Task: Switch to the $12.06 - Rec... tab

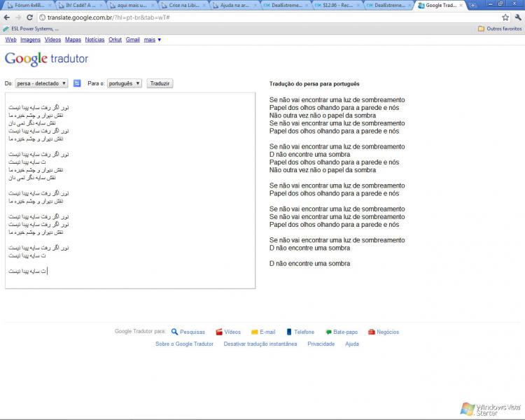Action: (337, 6)
